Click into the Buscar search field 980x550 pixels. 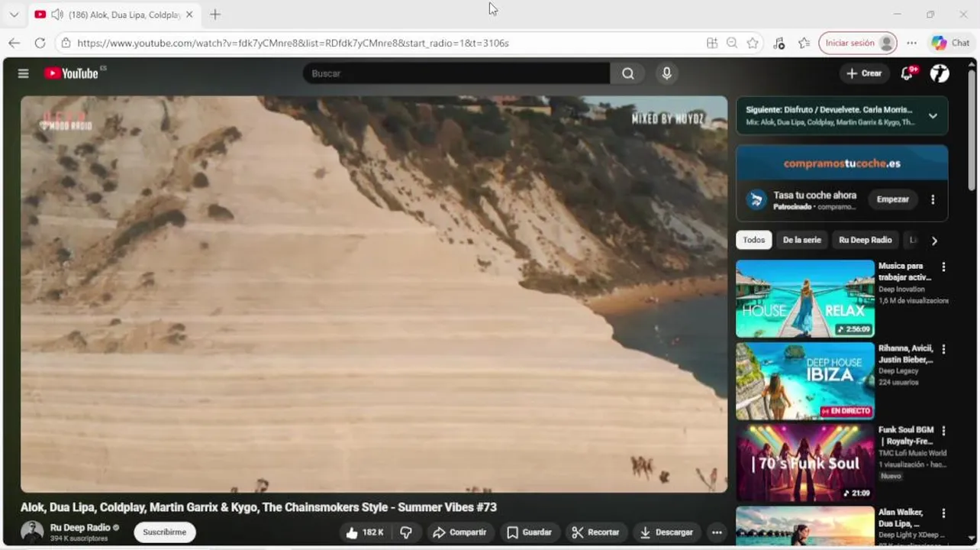(456, 73)
